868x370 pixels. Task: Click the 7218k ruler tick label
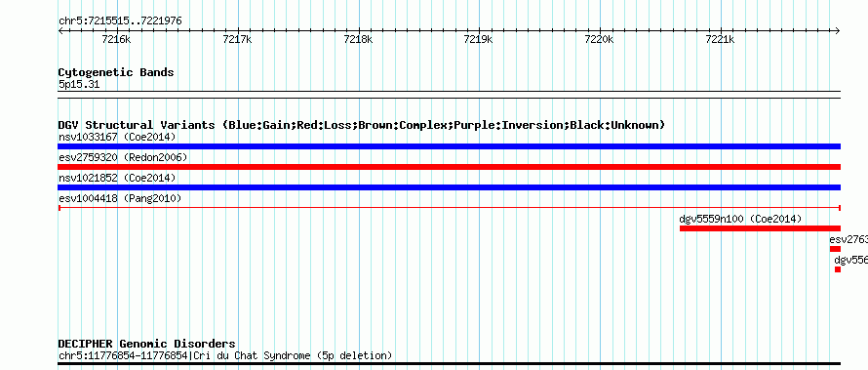tap(358, 39)
